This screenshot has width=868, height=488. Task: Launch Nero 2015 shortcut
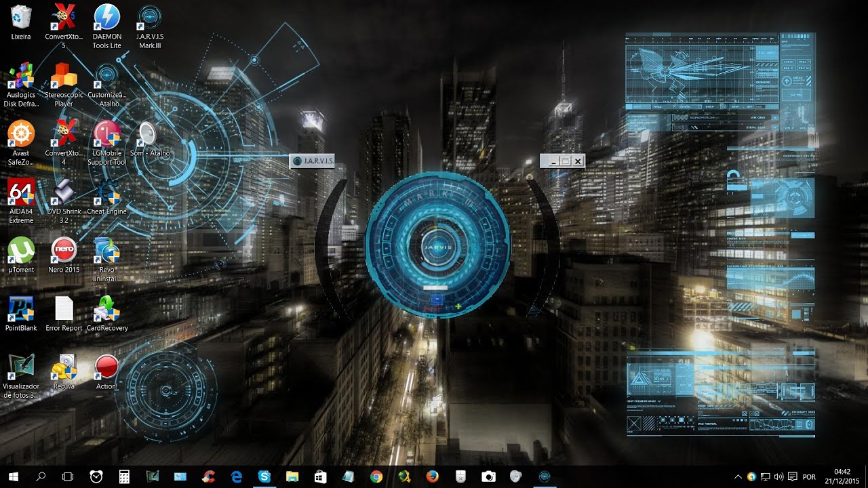tap(64, 256)
